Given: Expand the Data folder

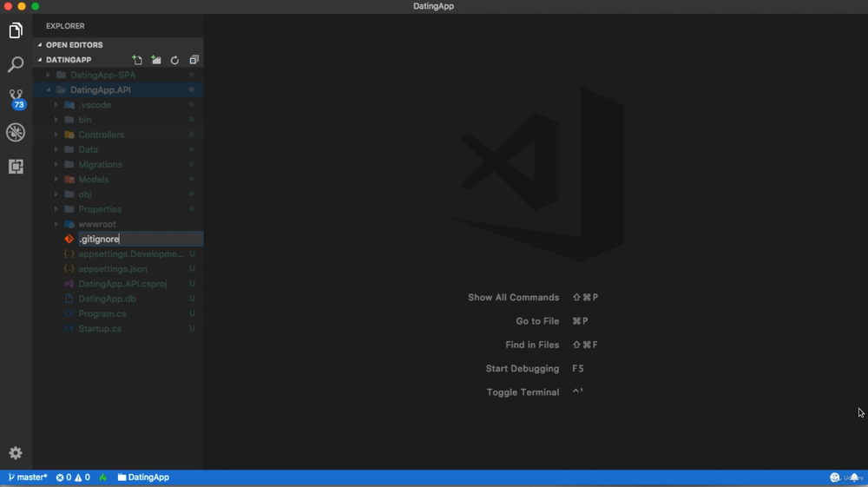Looking at the screenshot, I should (x=118, y=149).
